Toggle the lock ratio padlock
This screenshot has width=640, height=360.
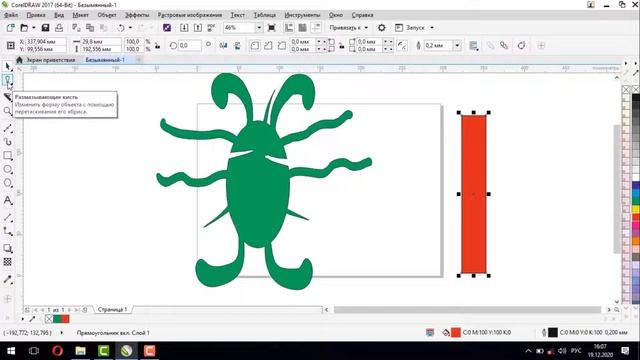[x=157, y=45]
